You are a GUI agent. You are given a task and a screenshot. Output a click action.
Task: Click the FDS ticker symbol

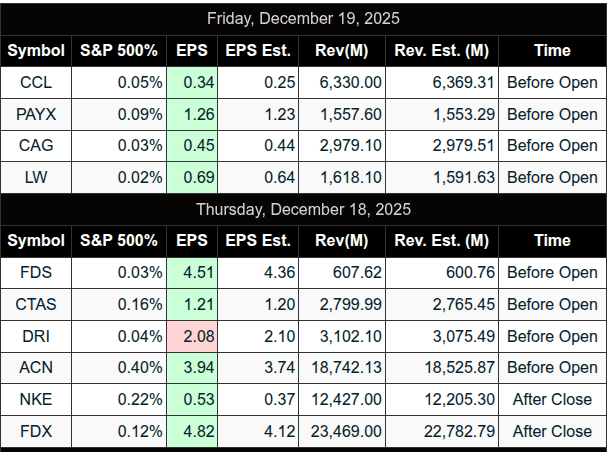pos(36,272)
